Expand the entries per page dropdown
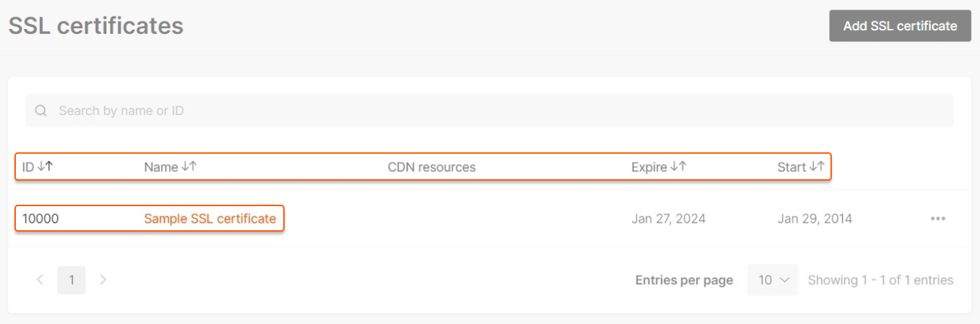 773,280
